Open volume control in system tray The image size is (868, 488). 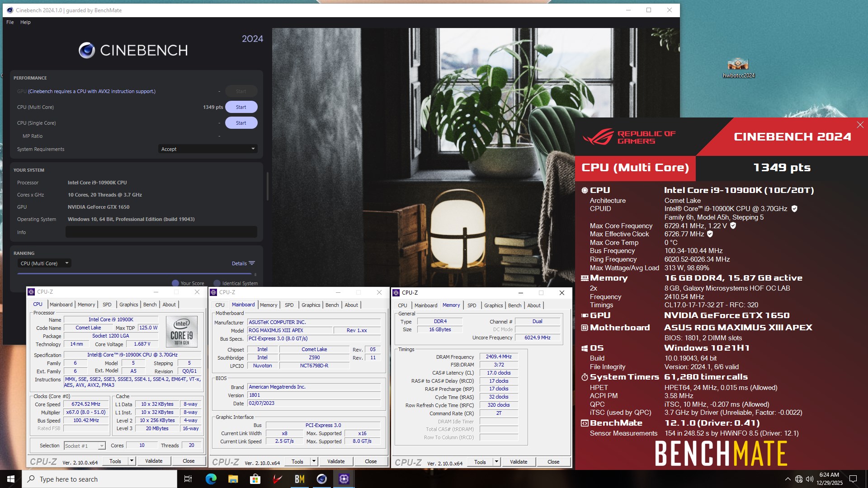pyautogui.click(x=809, y=479)
